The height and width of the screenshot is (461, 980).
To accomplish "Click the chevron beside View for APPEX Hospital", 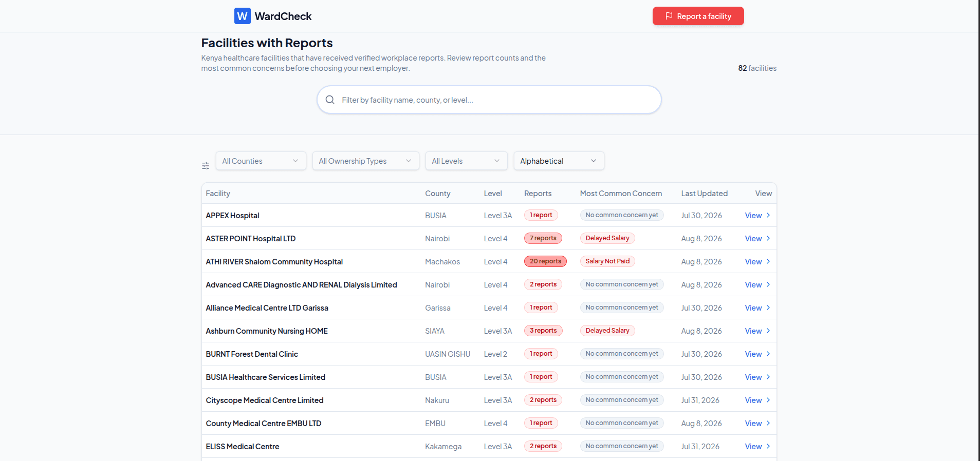I will (768, 215).
